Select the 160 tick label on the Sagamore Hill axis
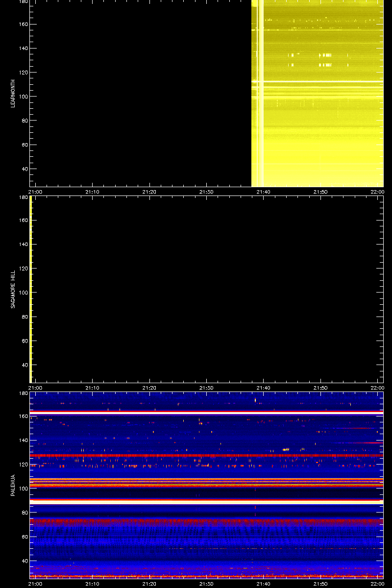The image size is (392, 588). pos(23,220)
